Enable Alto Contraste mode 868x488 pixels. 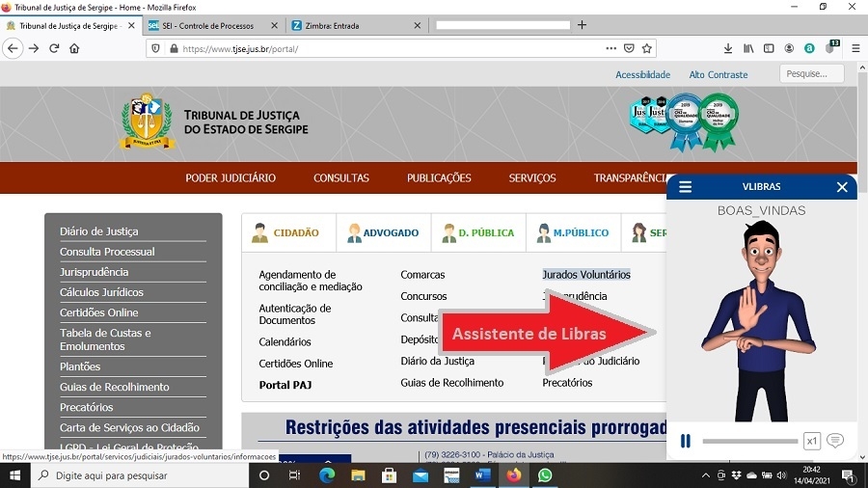click(718, 74)
